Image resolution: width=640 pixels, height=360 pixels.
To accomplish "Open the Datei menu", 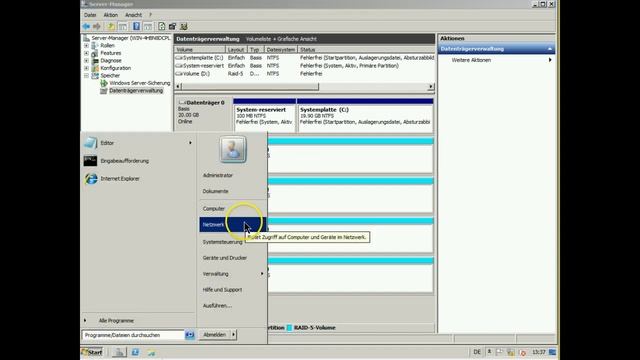I will coord(90,15).
